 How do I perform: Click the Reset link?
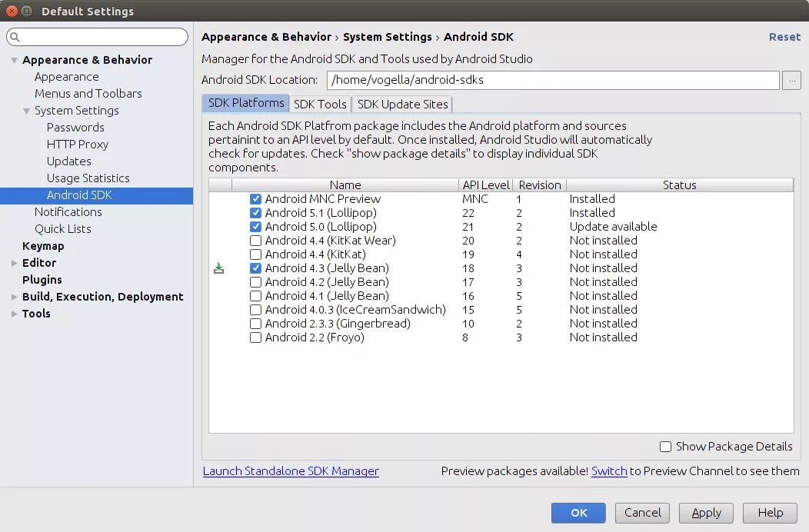[x=784, y=37]
